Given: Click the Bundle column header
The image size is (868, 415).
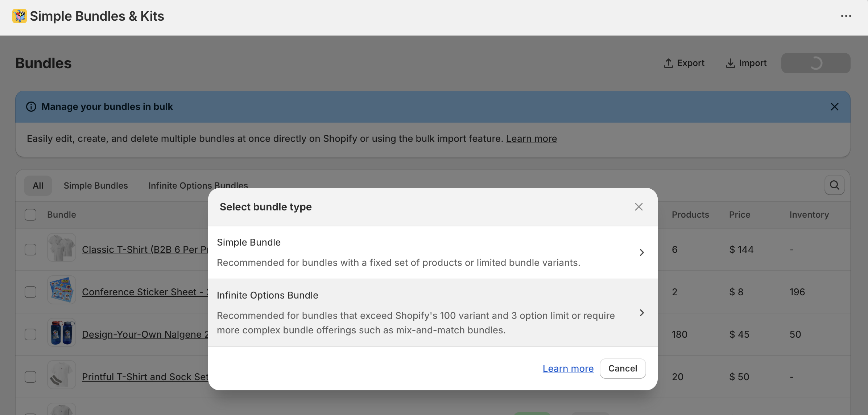Looking at the screenshot, I should tap(62, 215).
